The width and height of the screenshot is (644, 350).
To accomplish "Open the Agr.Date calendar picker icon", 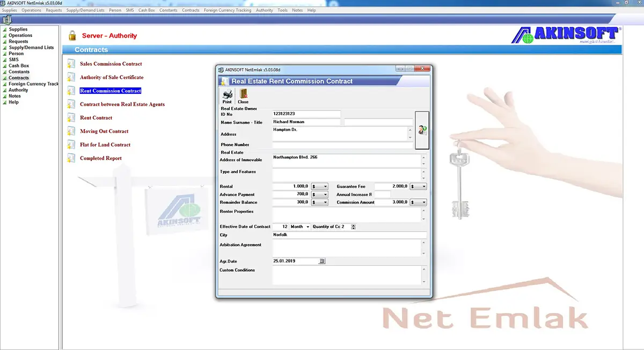I will pyautogui.click(x=322, y=261).
